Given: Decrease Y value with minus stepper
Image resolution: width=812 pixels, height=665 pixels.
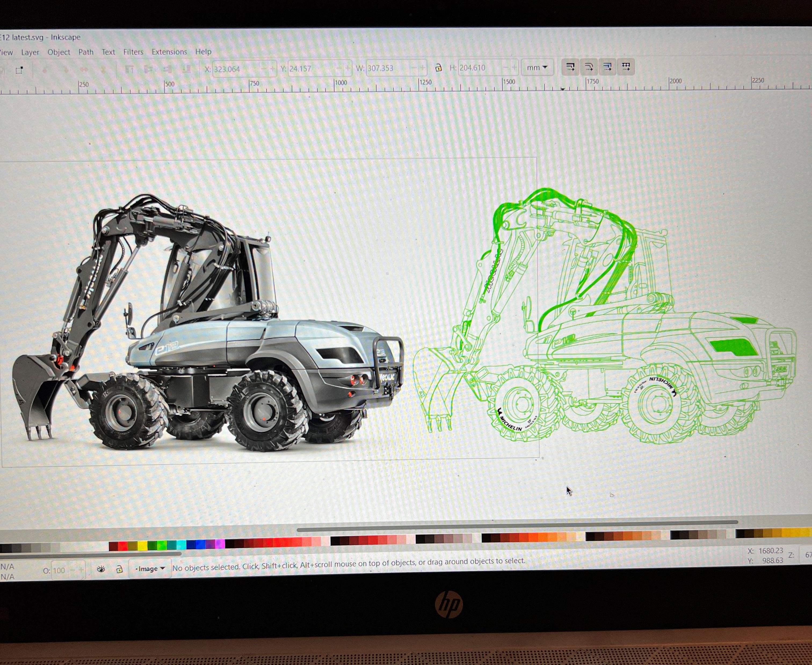Looking at the screenshot, I should pos(338,69).
